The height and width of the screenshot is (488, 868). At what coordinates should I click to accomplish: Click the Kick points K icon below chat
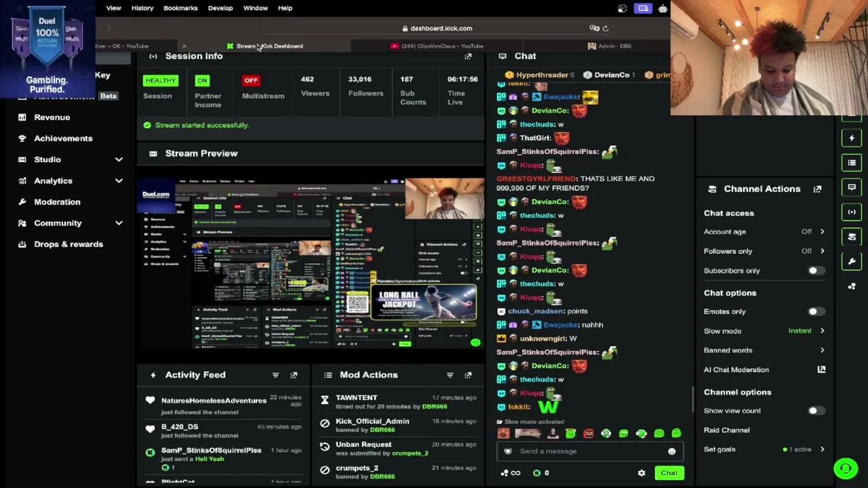(x=537, y=473)
